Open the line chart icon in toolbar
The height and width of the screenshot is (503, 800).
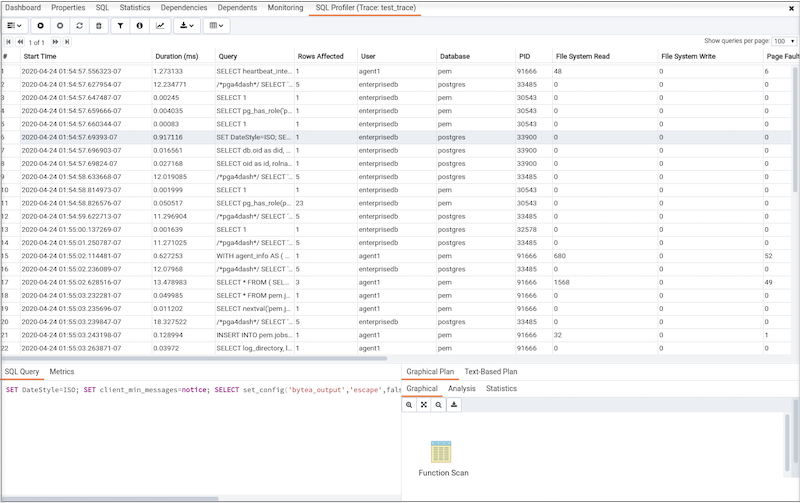(160, 26)
